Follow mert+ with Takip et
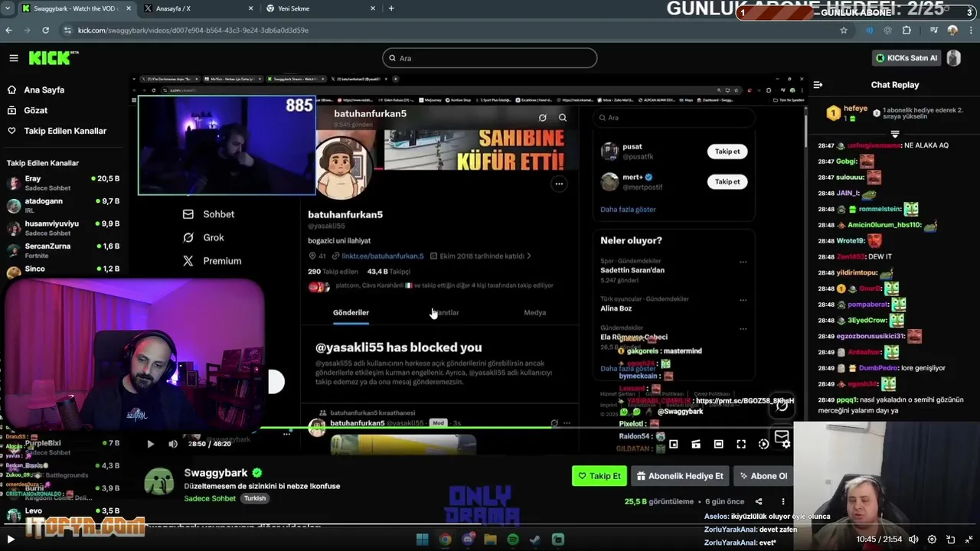 pyautogui.click(x=727, y=182)
